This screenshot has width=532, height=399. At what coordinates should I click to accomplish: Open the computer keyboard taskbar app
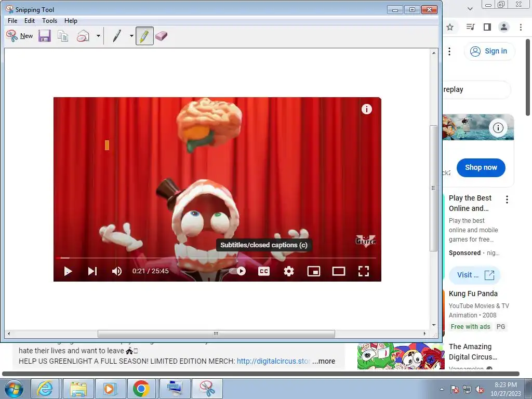[175, 389]
